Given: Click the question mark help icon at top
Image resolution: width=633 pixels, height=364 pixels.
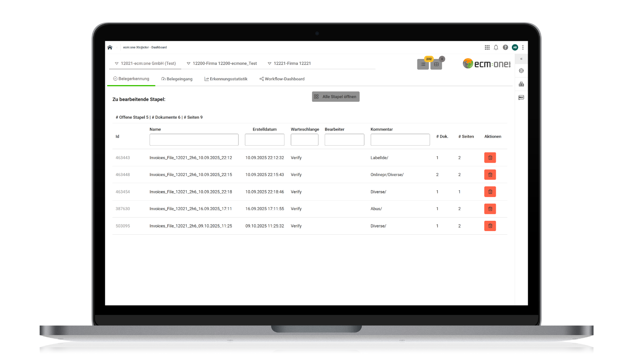Looking at the screenshot, I should [505, 47].
